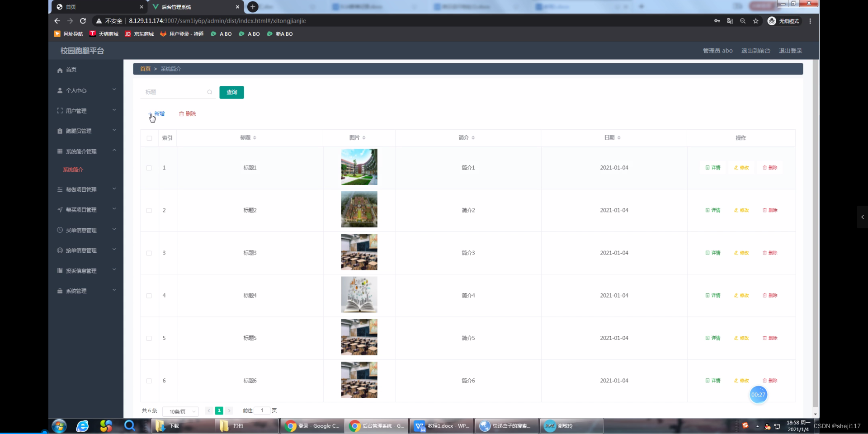Check the checkbox for row 标题3

[149, 253]
